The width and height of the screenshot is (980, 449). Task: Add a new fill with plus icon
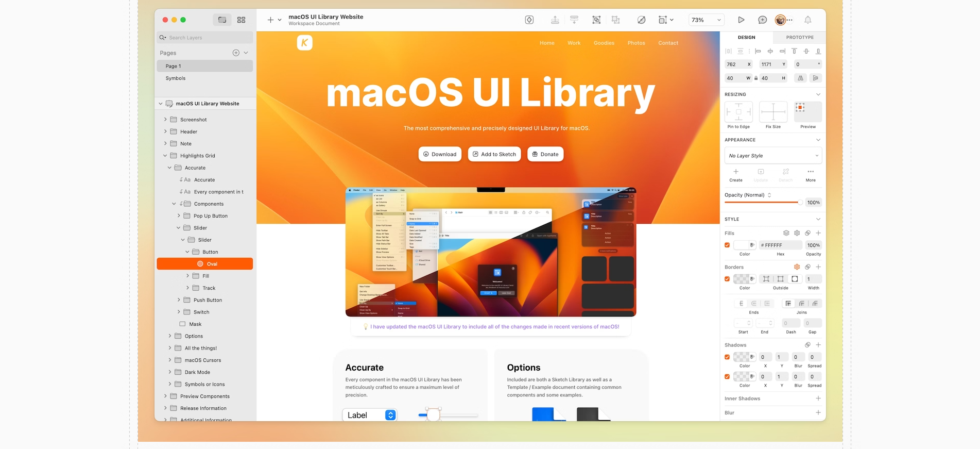coord(818,233)
